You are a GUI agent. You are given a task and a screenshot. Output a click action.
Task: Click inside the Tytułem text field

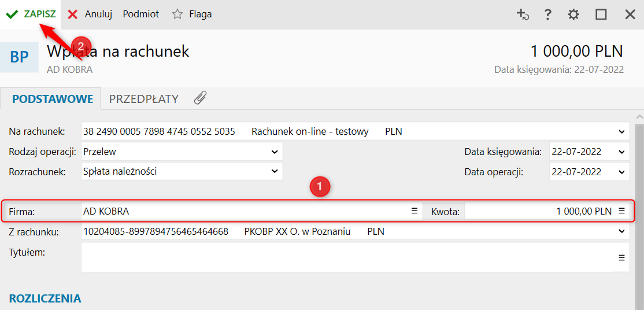tap(349, 257)
